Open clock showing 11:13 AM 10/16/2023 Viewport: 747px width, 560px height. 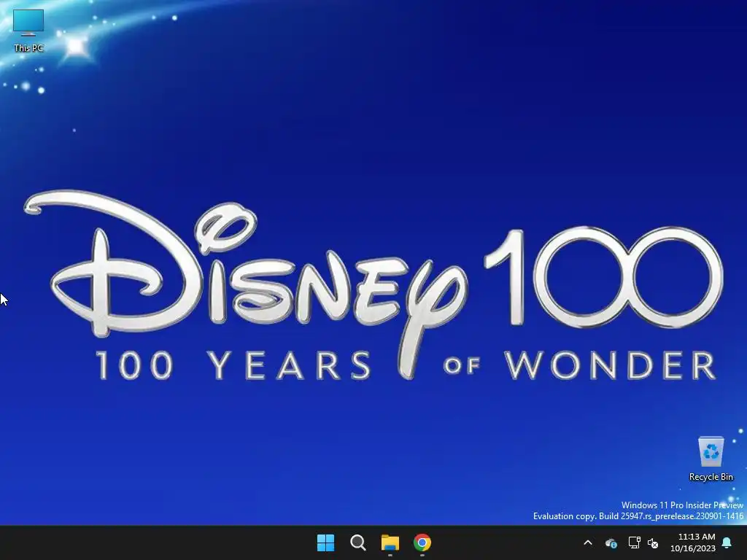[693, 542]
